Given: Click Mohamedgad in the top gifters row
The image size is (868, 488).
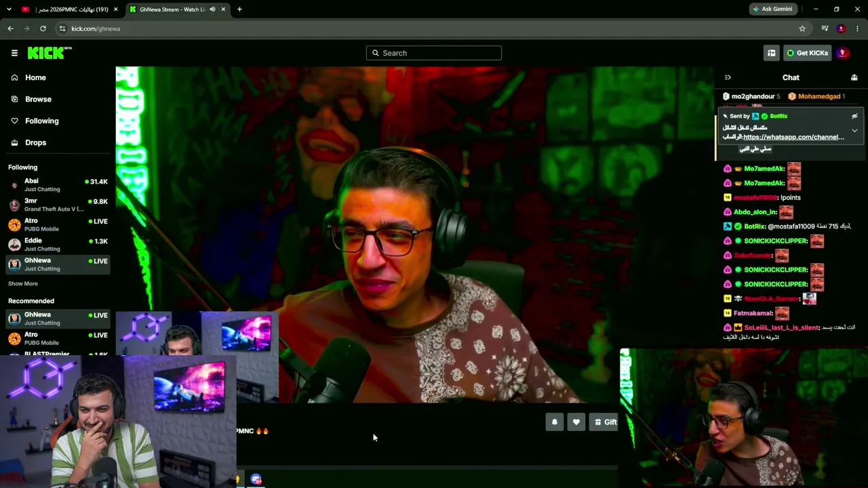Looking at the screenshot, I should tap(819, 96).
